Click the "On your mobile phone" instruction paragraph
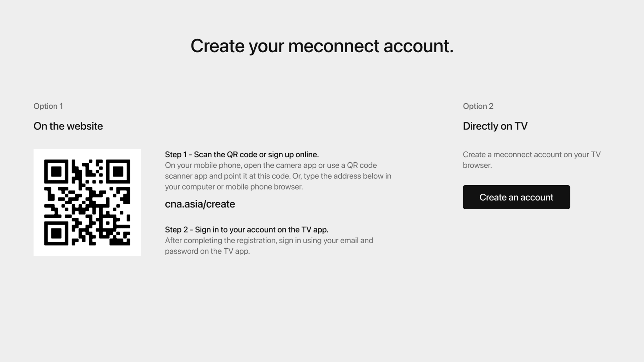The width and height of the screenshot is (644, 362). [278, 176]
